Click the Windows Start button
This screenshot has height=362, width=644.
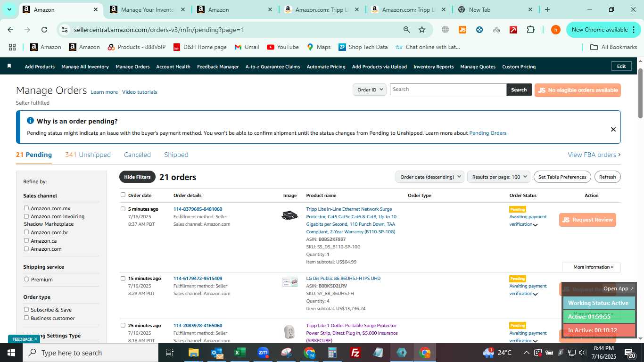point(11,353)
